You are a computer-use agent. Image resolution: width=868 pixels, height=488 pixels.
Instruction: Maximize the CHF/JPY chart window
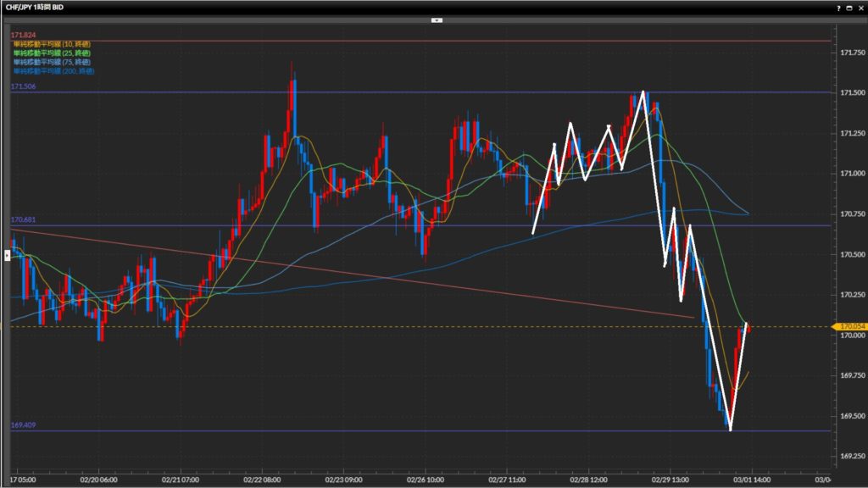849,7
